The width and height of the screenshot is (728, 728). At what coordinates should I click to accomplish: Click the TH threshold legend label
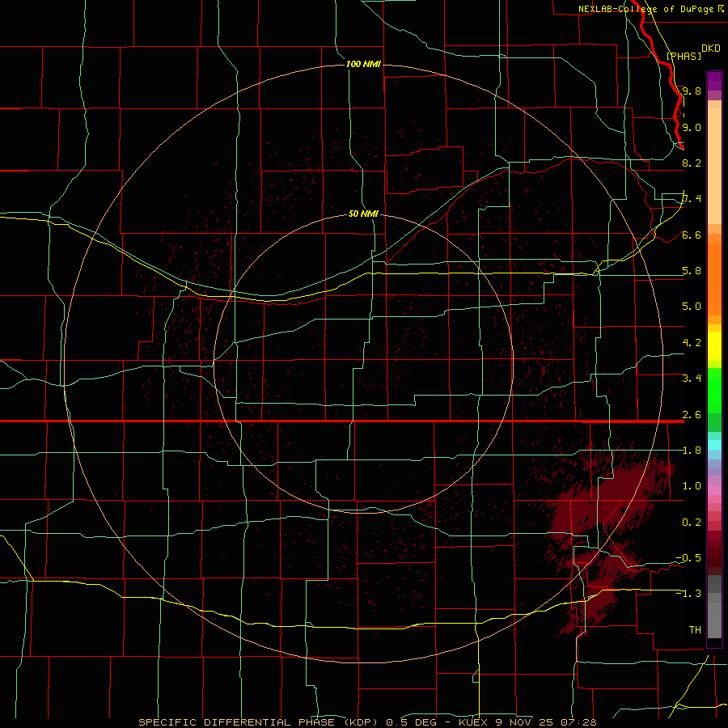(x=695, y=630)
